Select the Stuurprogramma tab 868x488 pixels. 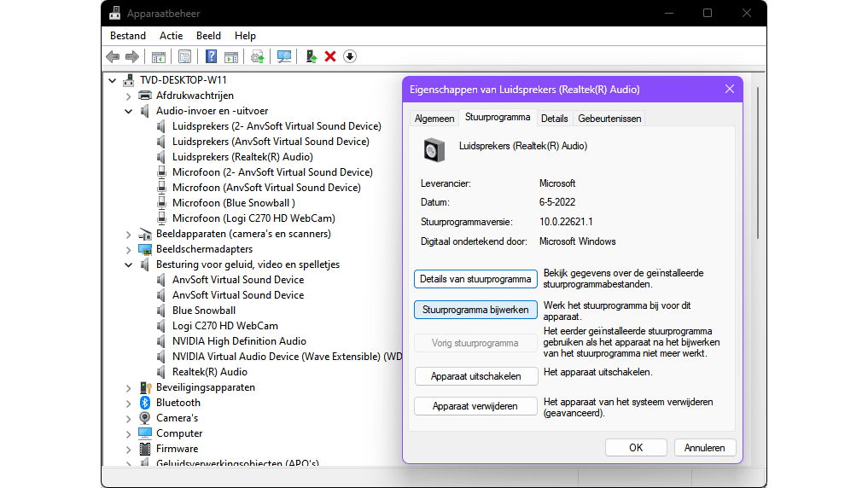(x=498, y=117)
